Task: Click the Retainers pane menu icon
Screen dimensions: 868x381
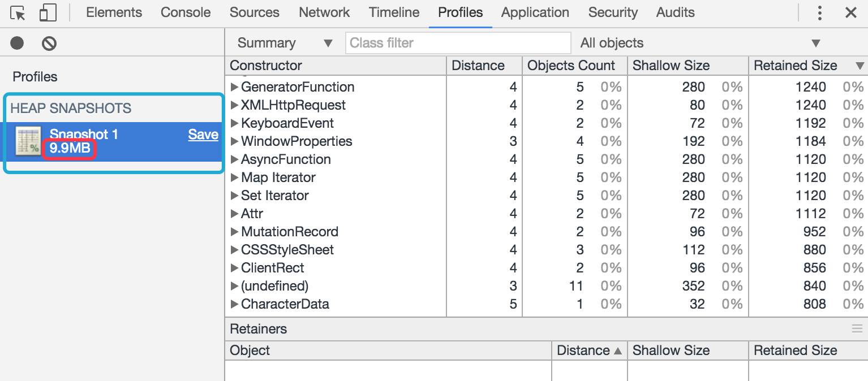Action: (x=857, y=329)
